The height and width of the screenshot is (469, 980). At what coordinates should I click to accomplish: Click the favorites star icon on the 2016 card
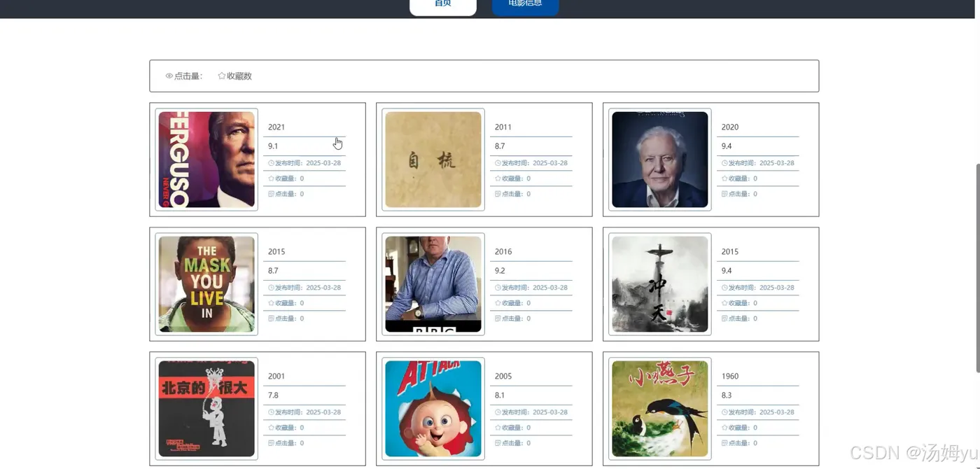[x=498, y=303]
